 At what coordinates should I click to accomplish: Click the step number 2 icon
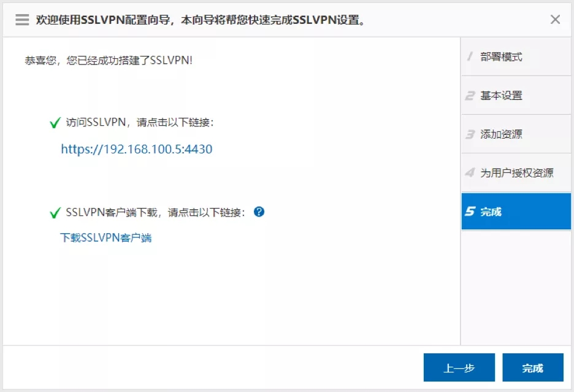(x=470, y=96)
